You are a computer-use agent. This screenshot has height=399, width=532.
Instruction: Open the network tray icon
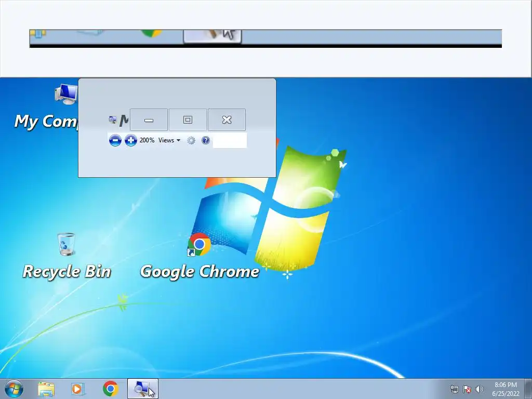454,389
